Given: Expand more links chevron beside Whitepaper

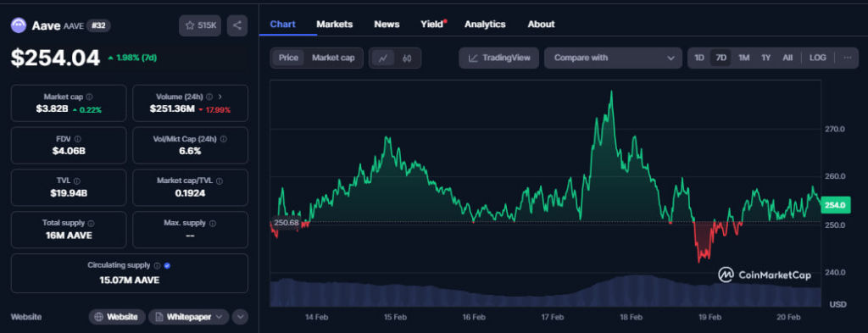Looking at the screenshot, I should click(x=240, y=317).
